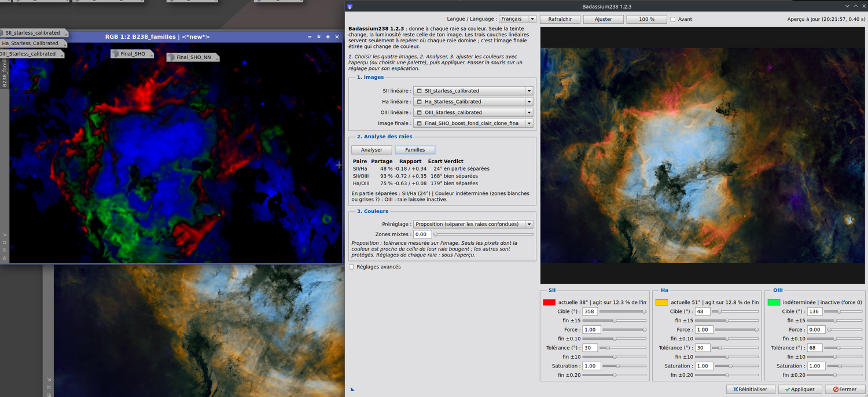Select the Ha_Starless_Calibrated image tab
This screenshot has width=868, height=397.
point(33,43)
